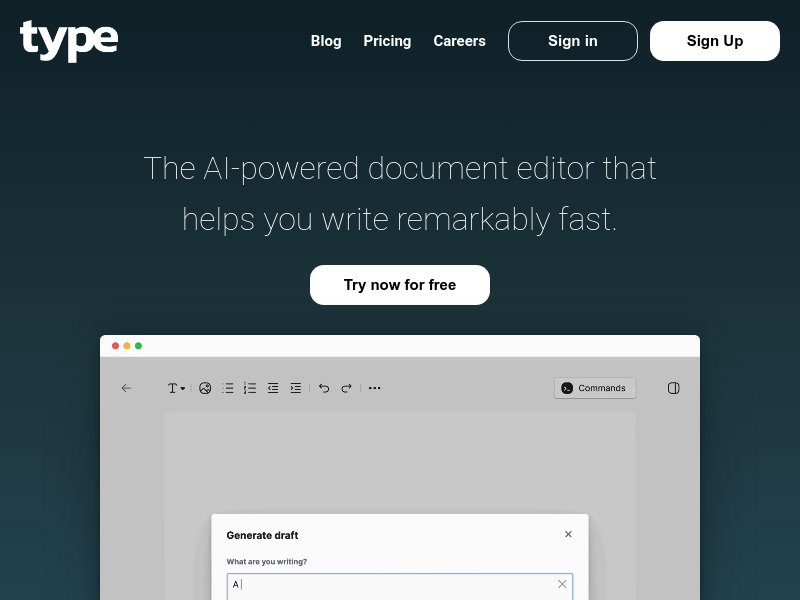Click the Sign in button
Image resolution: width=800 pixels, height=600 pixels.
tap(572, 41)
